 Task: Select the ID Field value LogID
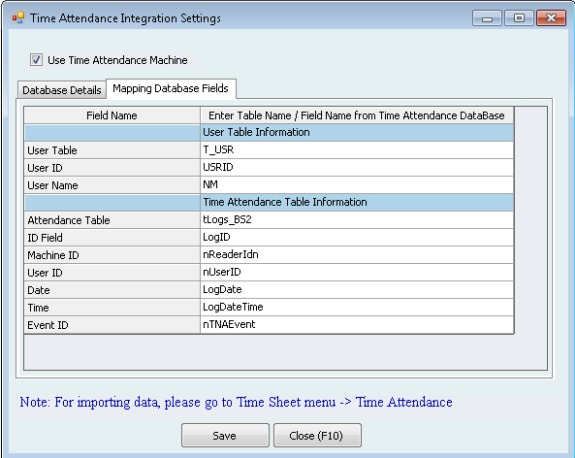point(357,237)
